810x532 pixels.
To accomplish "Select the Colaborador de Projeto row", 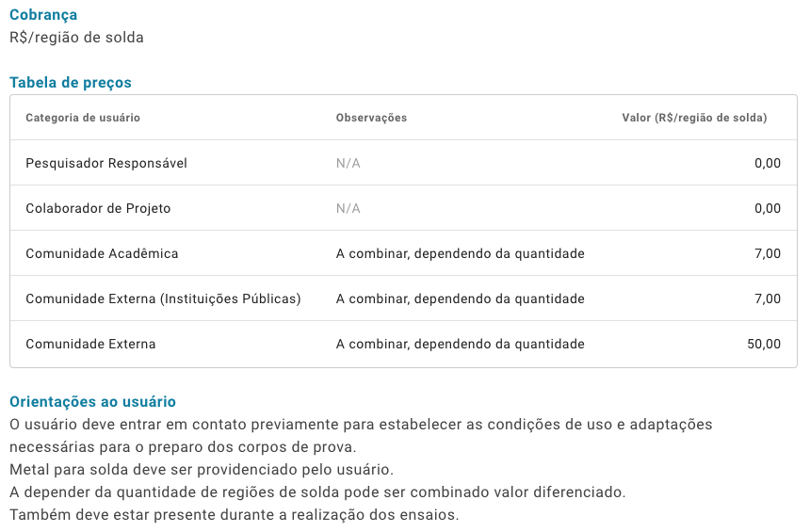I will click(x=403, y=208).
